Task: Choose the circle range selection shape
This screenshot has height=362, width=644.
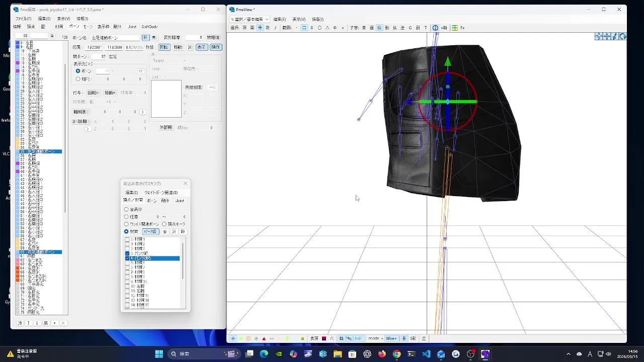Action: tap(319, 28)
